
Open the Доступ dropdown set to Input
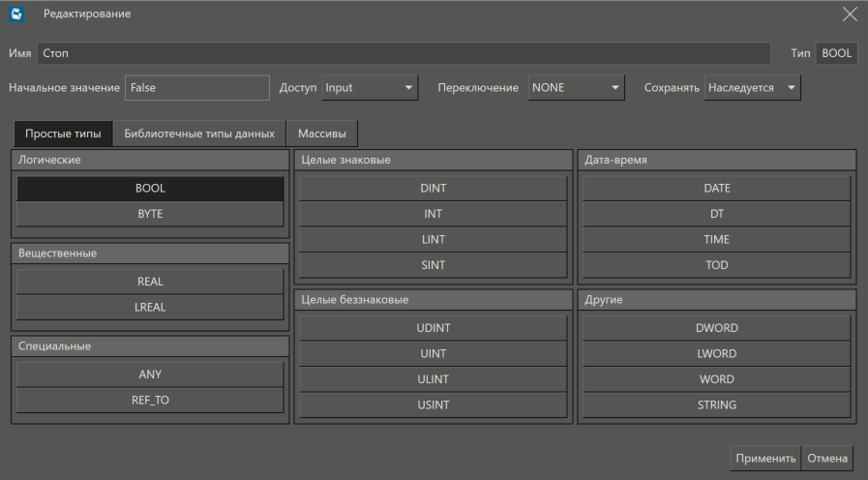pos(369,88)
